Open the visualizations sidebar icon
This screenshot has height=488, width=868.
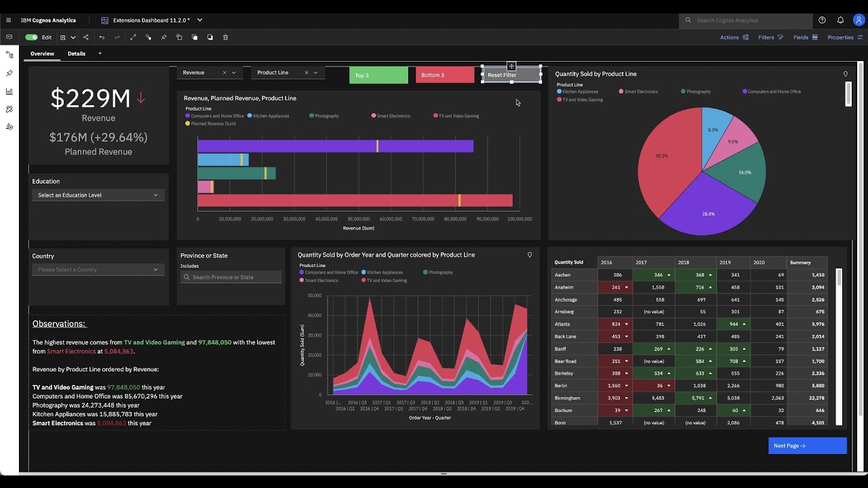9,91
